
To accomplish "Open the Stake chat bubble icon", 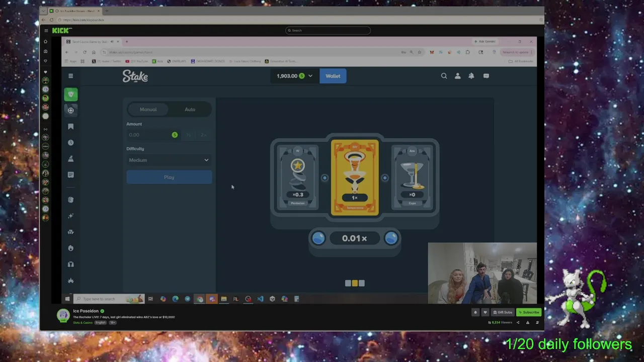I will click(486, 76).
